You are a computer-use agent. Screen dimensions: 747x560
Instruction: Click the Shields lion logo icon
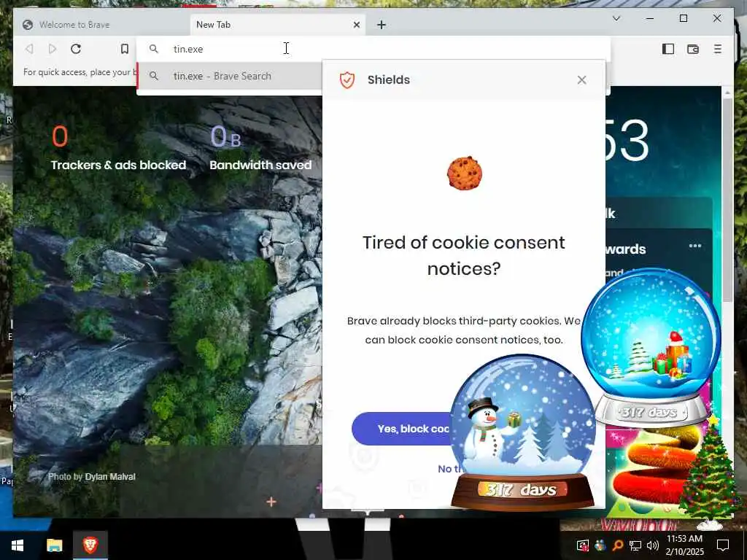click(x=347, y=80)
